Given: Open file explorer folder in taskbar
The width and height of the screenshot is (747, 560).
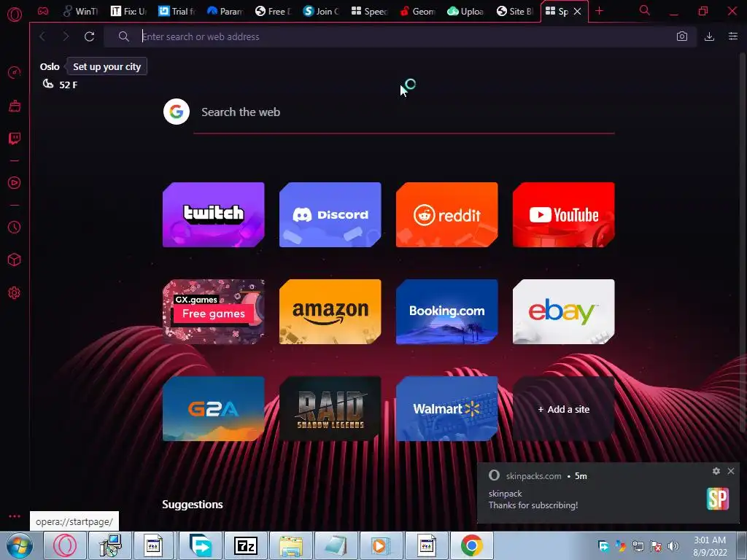Looking at the screenshot, I should 291,545.
